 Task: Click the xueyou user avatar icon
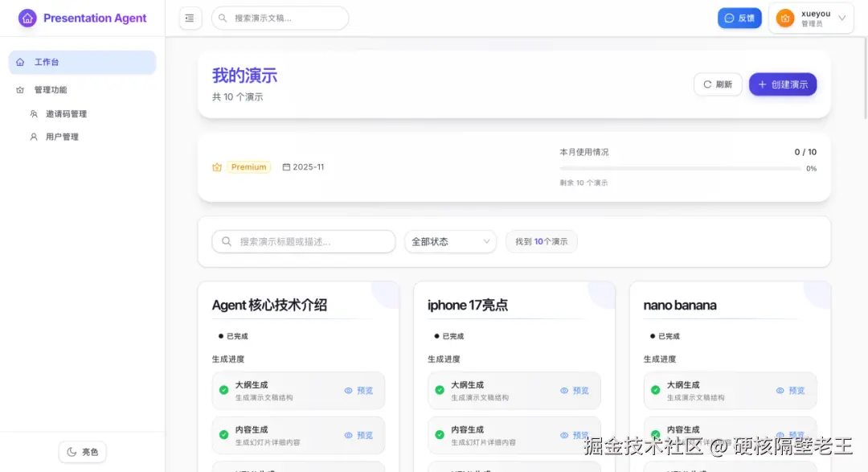pos(785,18)
